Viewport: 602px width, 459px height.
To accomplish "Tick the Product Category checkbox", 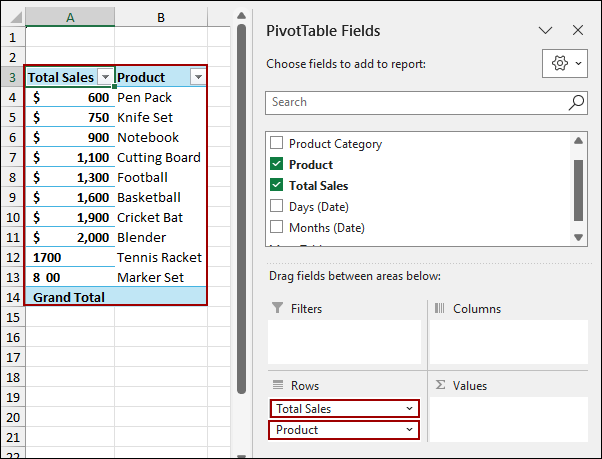I will pos(276,143).
